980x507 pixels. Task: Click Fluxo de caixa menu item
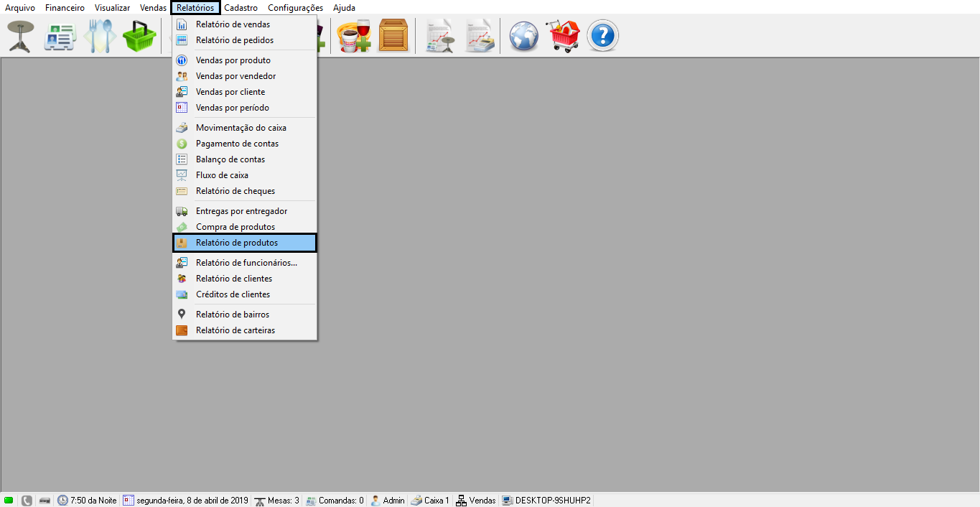pyautogui.click(x=222, y=175)
